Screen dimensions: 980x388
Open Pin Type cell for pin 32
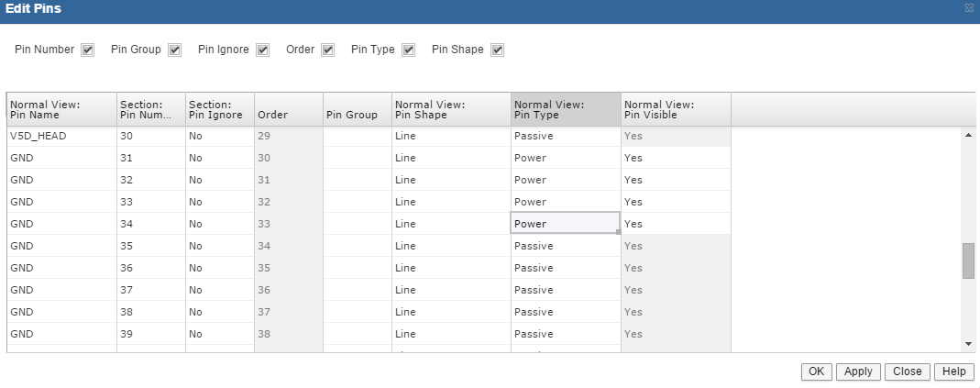(x=566, y=180)
